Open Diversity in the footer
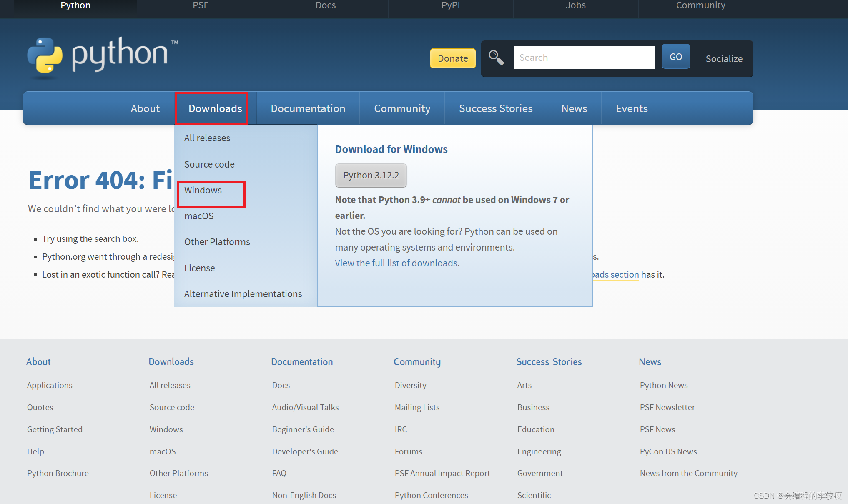The width and height of the screenshot is (848, 504). point(411,385)
